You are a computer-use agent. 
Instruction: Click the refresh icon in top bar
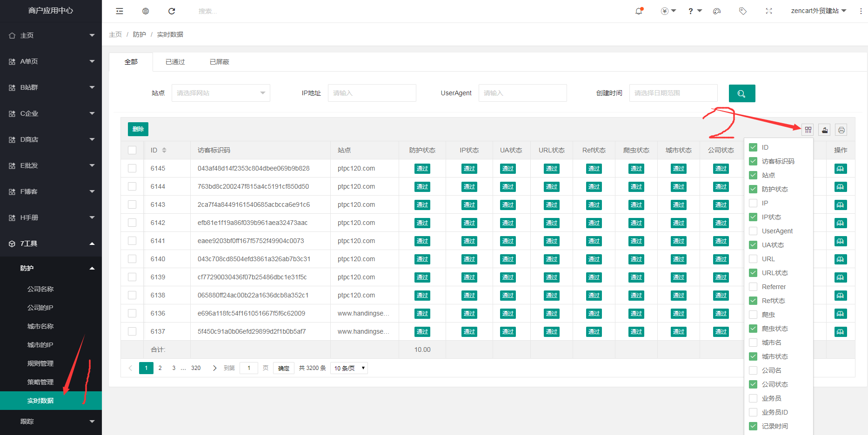tap(172, 11)
